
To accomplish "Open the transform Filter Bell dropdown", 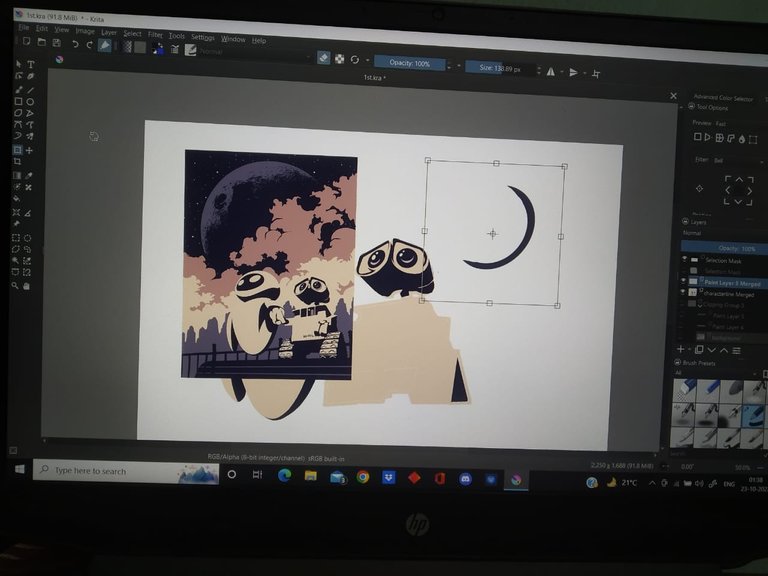I will (738, 160).
